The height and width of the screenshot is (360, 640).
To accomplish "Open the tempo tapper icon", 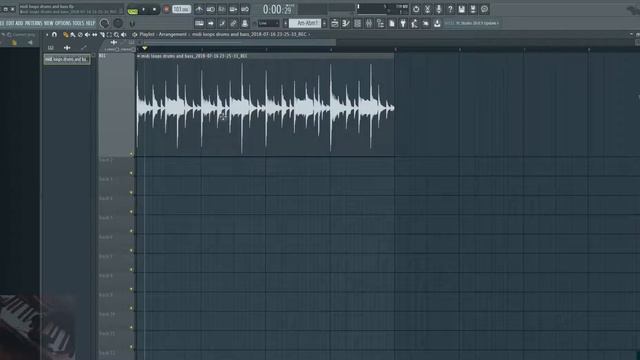I will pos(415,23).
